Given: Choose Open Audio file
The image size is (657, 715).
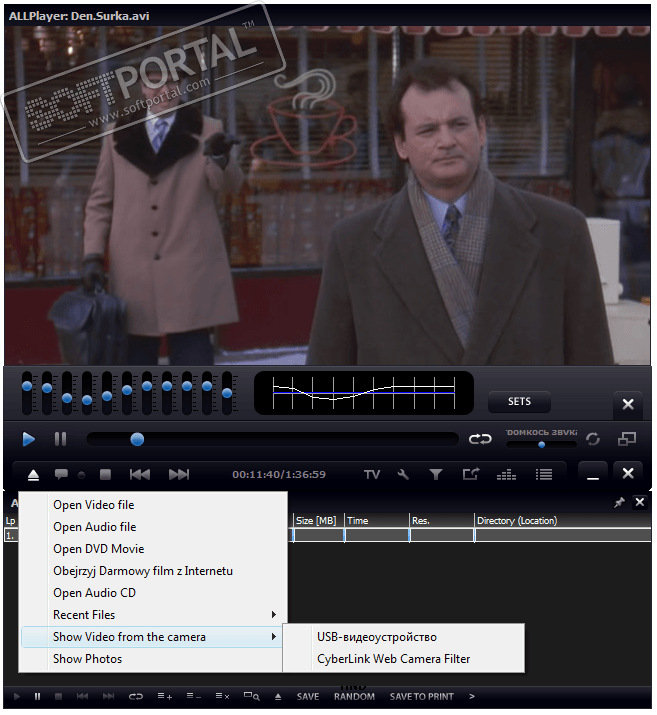Looking at the screenshot, I should coord(153,528).
